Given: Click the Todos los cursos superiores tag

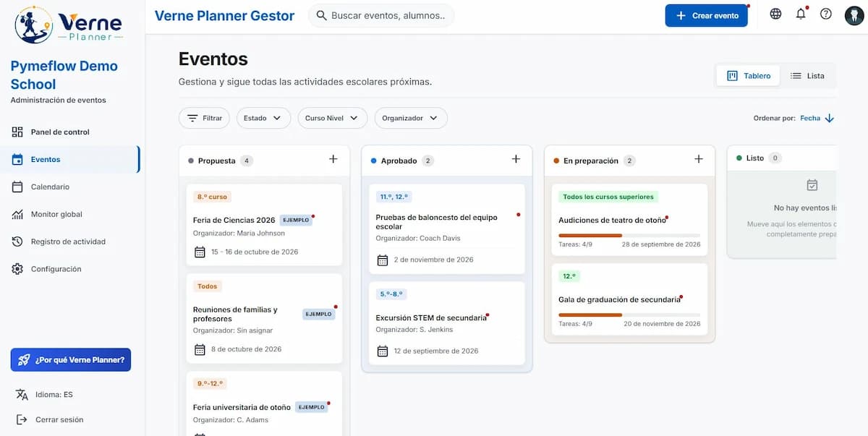Looking at the screenshot, I should [x=608, y=197].
